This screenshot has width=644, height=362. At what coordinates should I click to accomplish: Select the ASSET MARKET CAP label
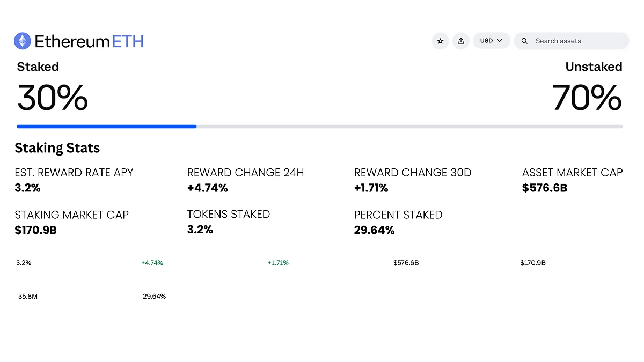(572, 173)
